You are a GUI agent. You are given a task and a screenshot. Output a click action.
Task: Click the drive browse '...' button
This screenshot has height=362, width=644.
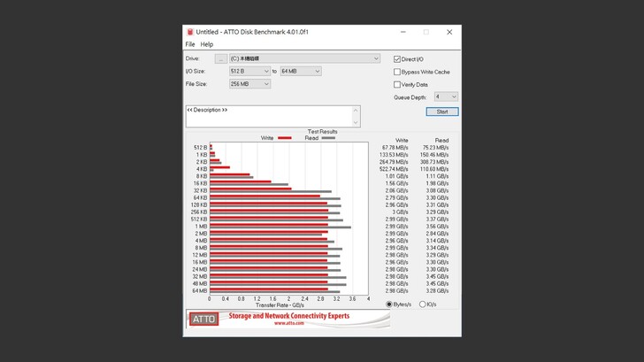(220, 58)
